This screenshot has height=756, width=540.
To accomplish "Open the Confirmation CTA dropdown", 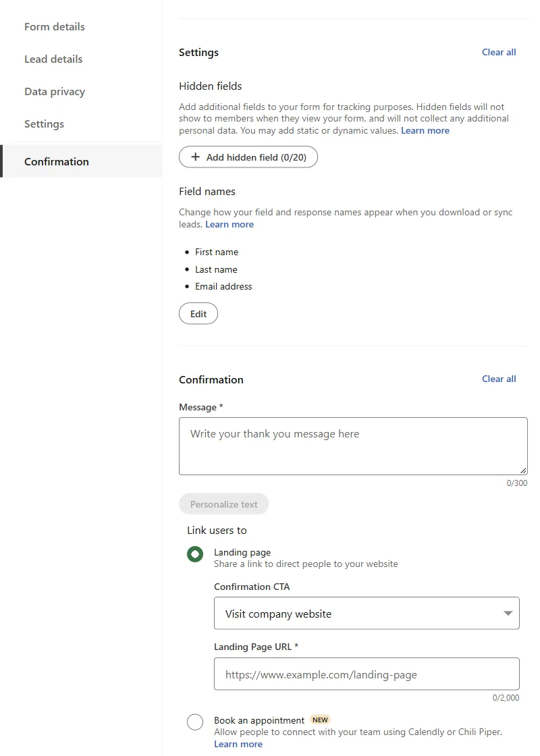I will click(367, 614).
